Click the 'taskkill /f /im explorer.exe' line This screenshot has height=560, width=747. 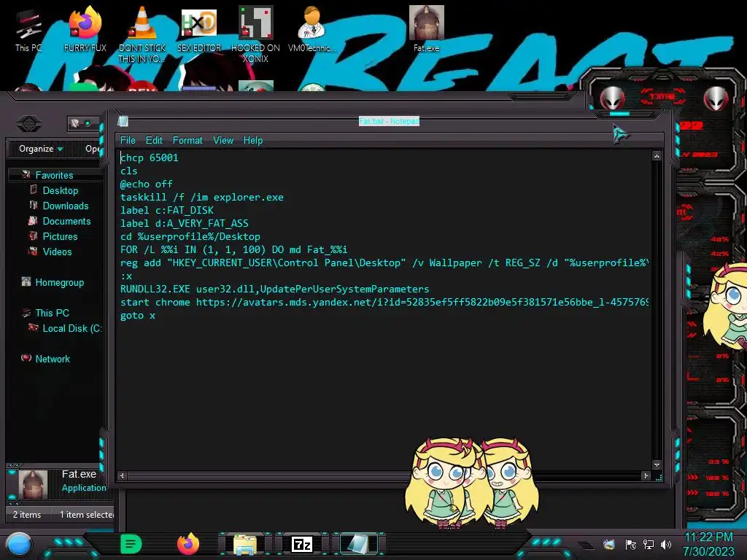[x=201, y=197]
